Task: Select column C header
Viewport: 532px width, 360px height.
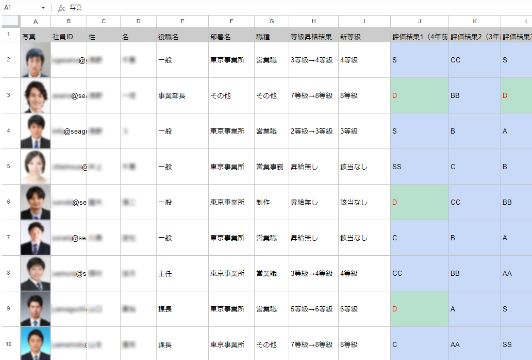Action: point(103,21)
